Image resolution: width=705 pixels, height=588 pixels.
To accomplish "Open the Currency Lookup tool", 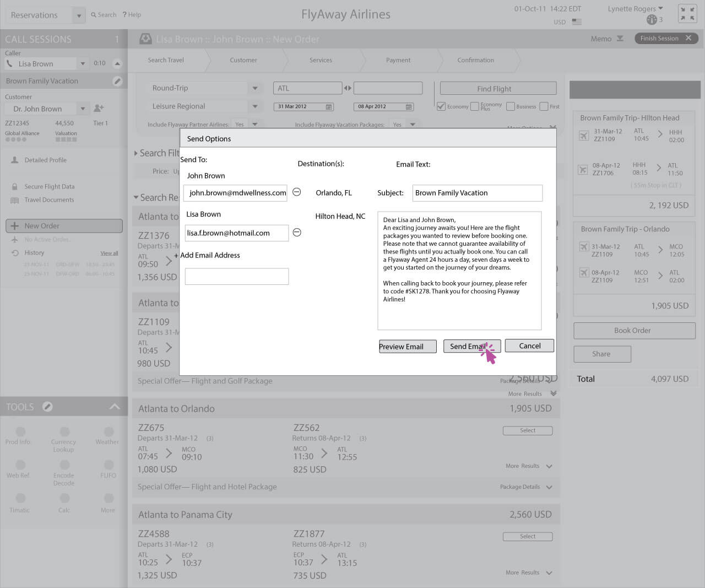I will coord(64,432).
